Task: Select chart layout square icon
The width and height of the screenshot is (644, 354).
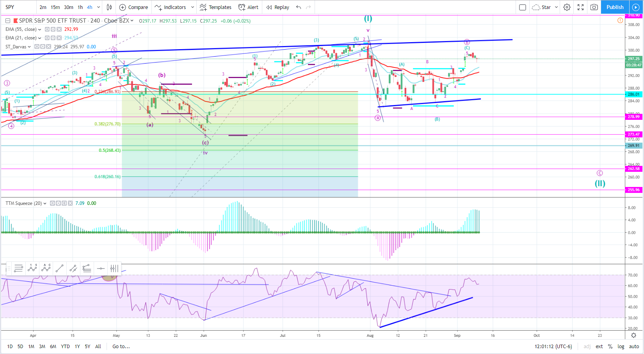Action: pos(523,7)
